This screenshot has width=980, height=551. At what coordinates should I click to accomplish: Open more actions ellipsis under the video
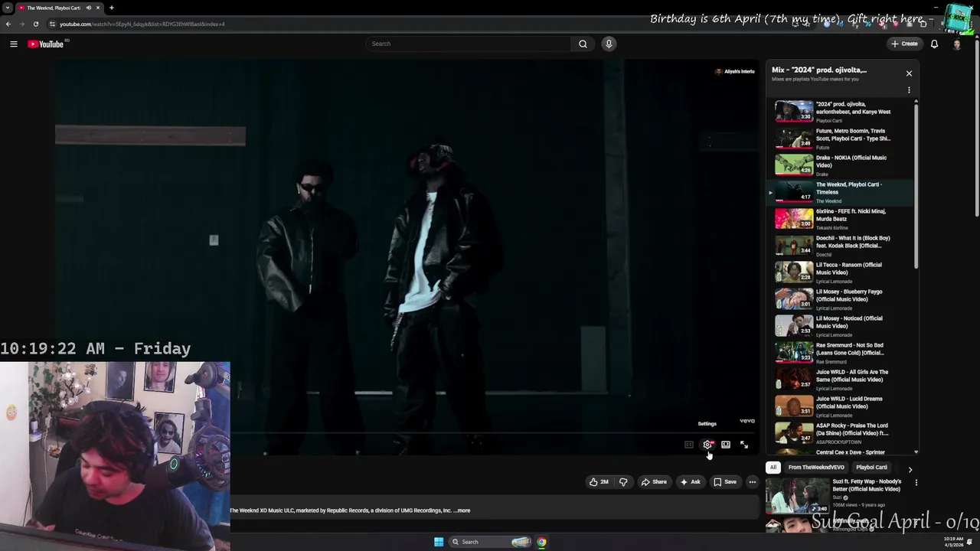tap(753, 482)
